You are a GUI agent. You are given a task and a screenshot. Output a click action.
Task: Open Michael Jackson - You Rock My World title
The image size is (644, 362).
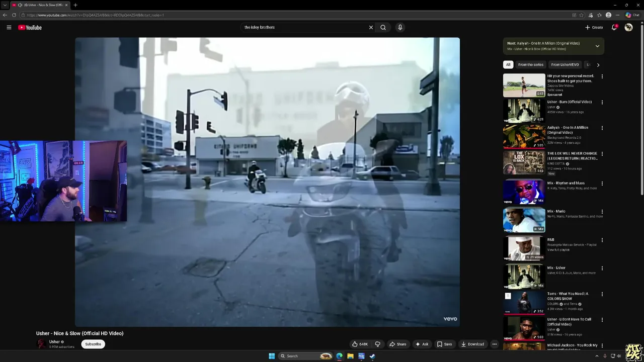point(572,346)
